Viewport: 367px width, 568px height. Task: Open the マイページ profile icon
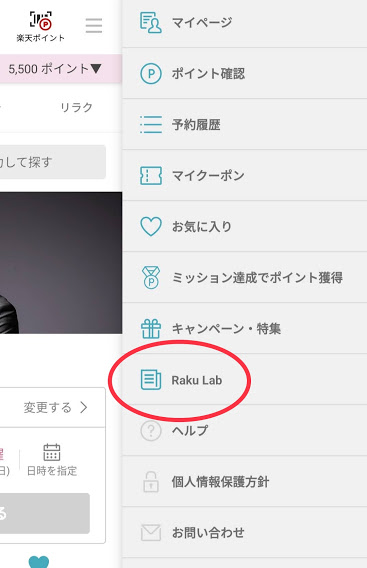click(150, 22)
